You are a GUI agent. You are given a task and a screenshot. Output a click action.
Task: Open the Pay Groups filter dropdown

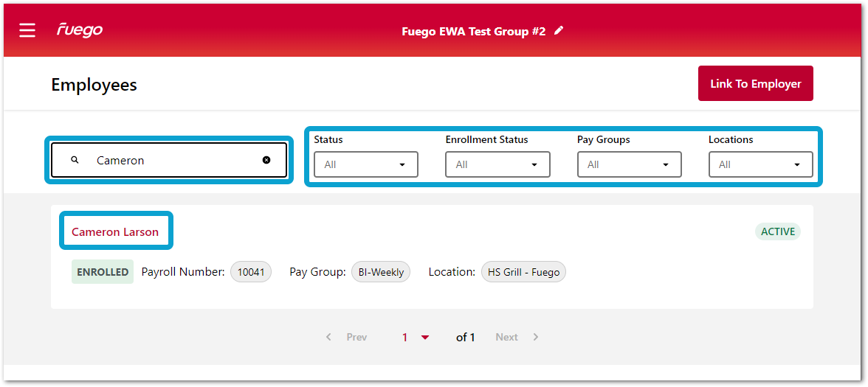click(629, 164)
